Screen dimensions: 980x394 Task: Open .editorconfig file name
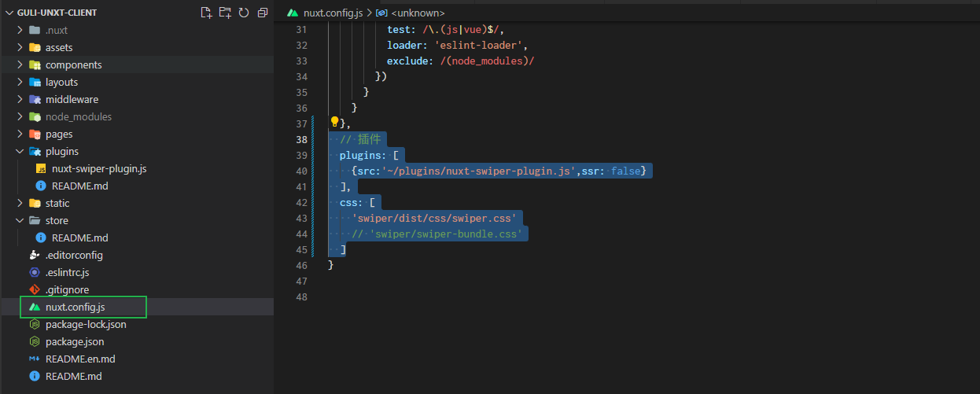point(74,255)
